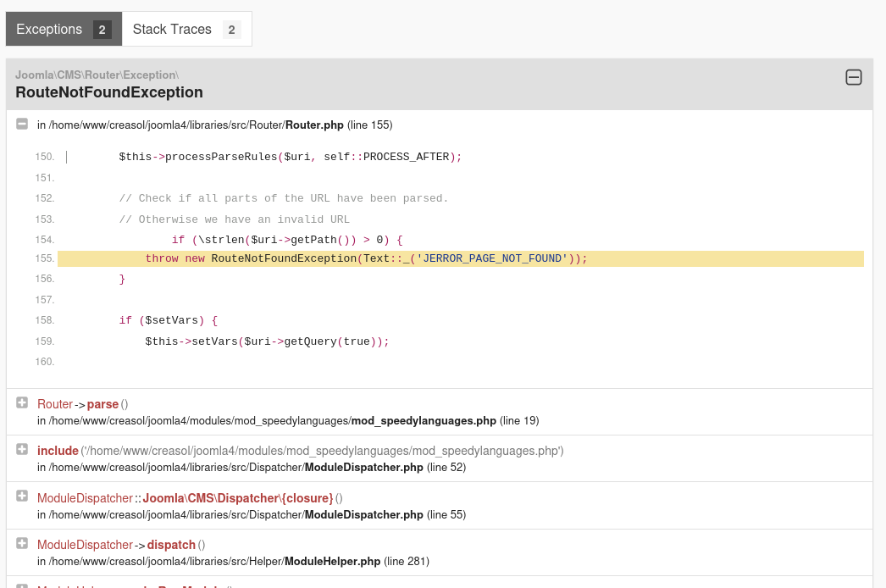Click line number 150 in code

tap(45, 157)
